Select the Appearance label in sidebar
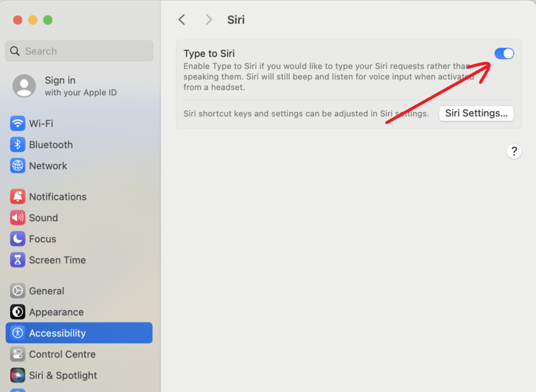This screenshot has width=536, height=392. pyautogui.click(x=56, y=312)
